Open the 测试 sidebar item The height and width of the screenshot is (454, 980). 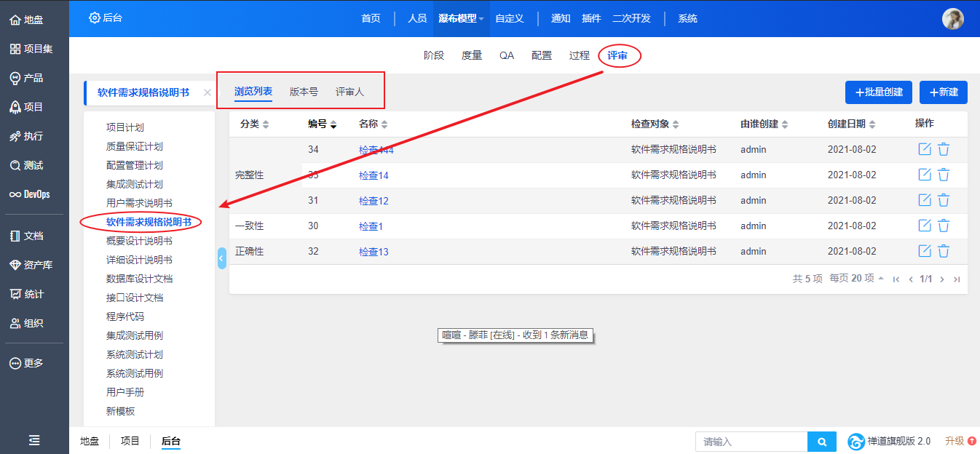27,165
